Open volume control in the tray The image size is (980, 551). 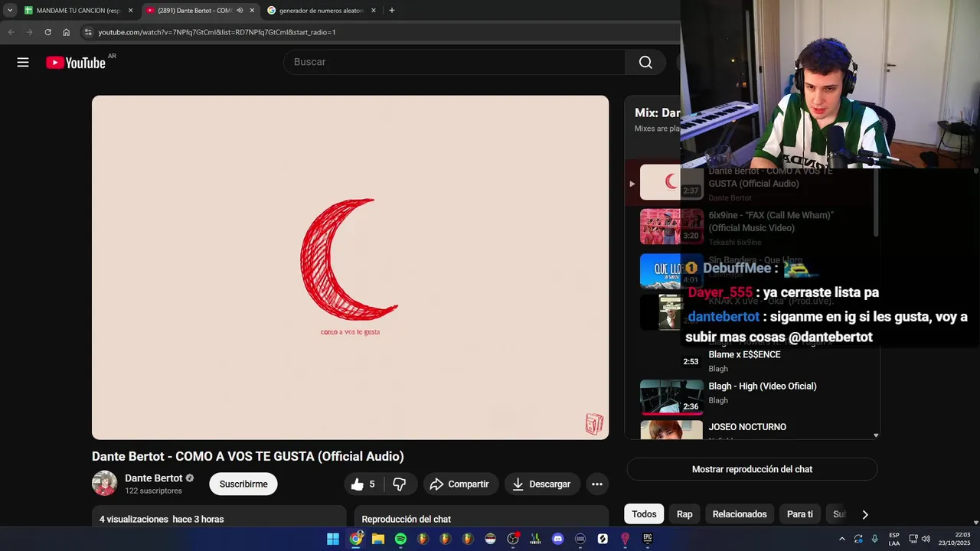click(926, 539)
